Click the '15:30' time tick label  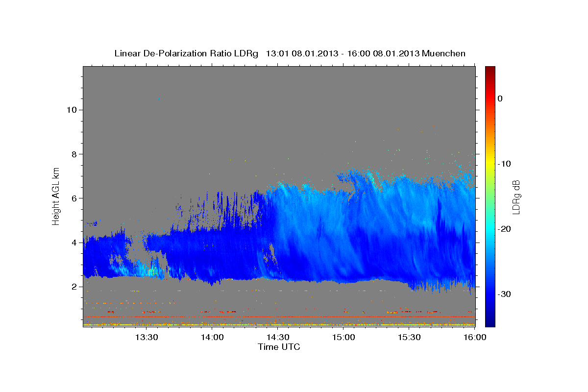pos(410,337)
